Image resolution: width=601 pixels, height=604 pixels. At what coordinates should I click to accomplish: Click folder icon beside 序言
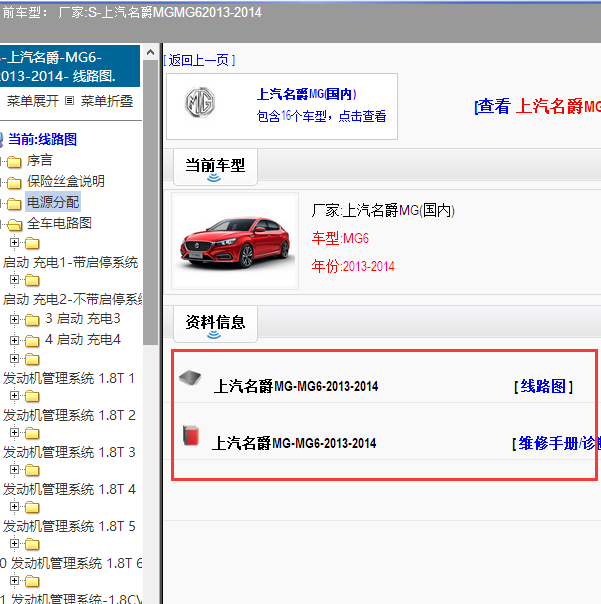pyautogui.click(x=14, y=162)
